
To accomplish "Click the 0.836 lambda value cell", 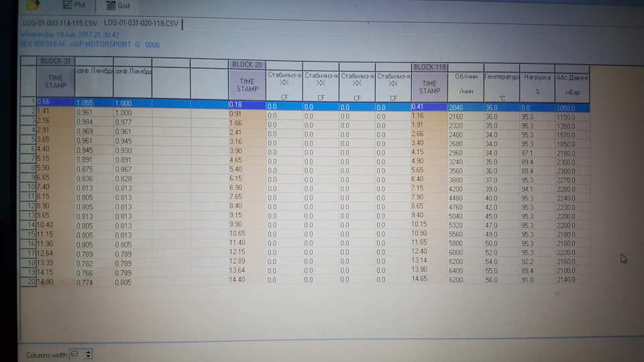I will click(94, 178).
